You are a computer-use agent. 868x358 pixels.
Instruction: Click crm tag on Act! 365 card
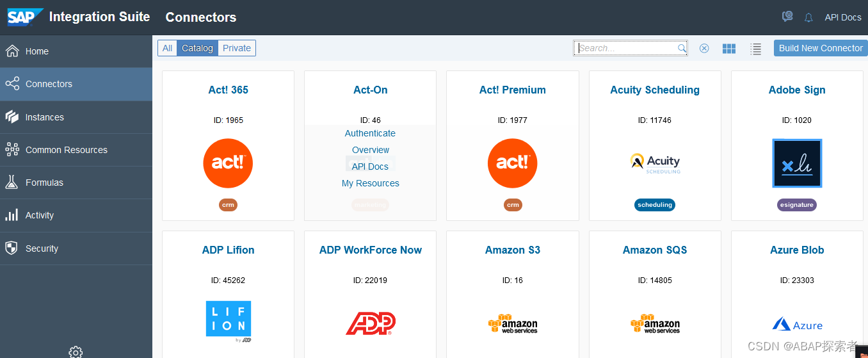(x=228, y=205)
